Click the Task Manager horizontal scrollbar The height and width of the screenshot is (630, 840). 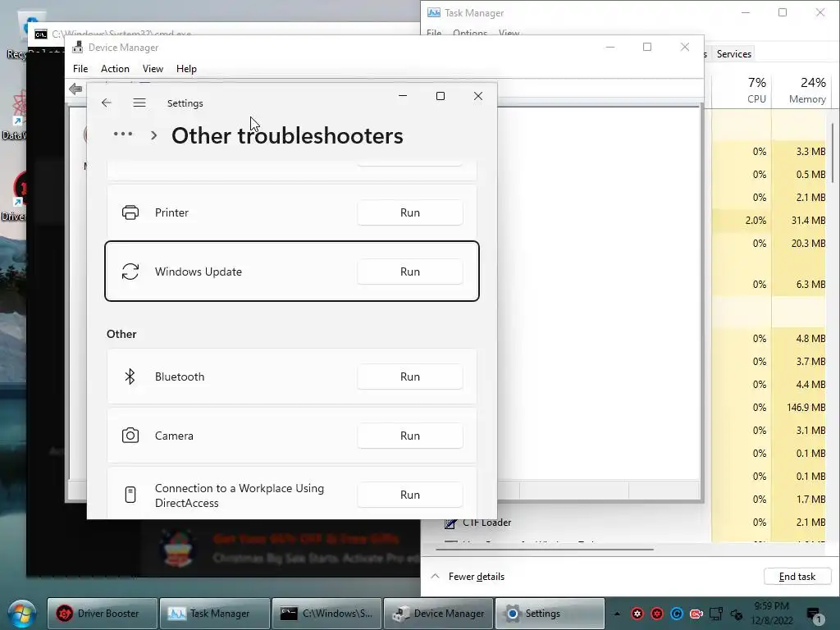(545, 550)
